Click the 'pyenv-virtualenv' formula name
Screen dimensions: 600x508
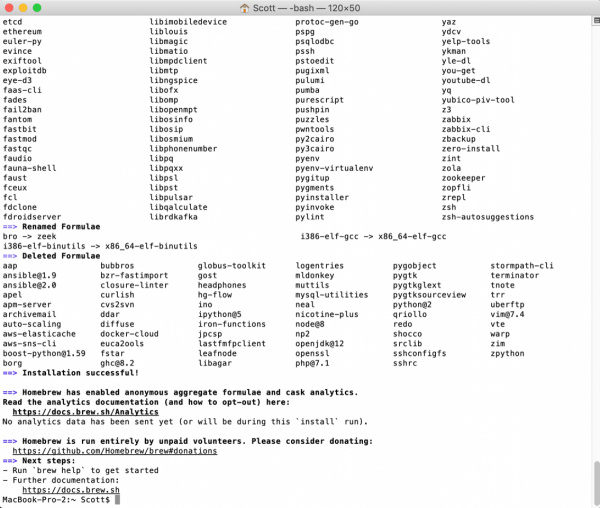(x=334, y=168)
